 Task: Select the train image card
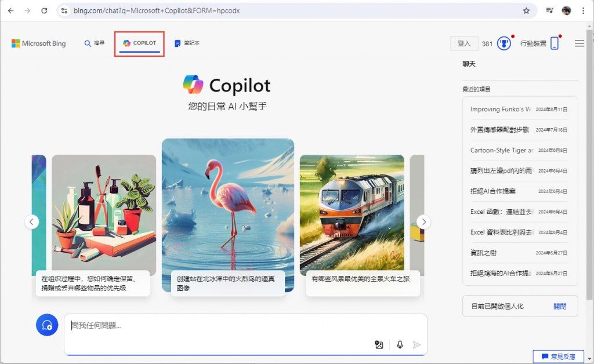(x=352, y=213)
